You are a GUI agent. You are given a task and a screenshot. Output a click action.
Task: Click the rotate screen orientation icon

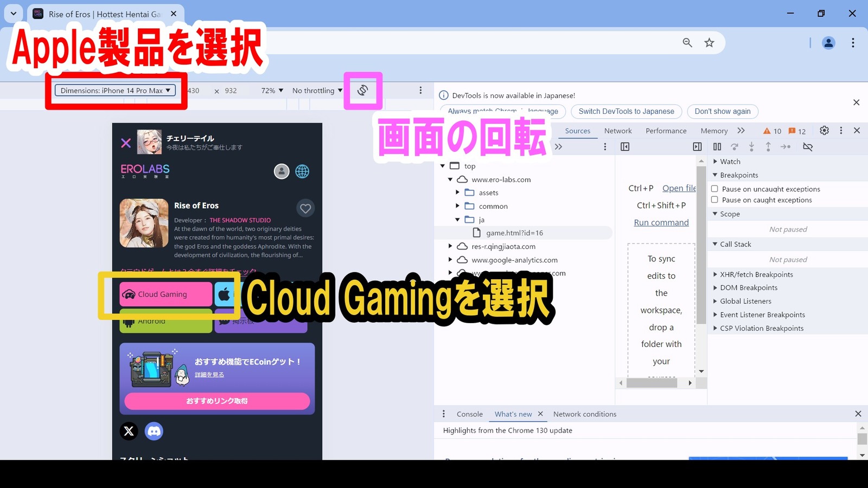tap(363, 91)
